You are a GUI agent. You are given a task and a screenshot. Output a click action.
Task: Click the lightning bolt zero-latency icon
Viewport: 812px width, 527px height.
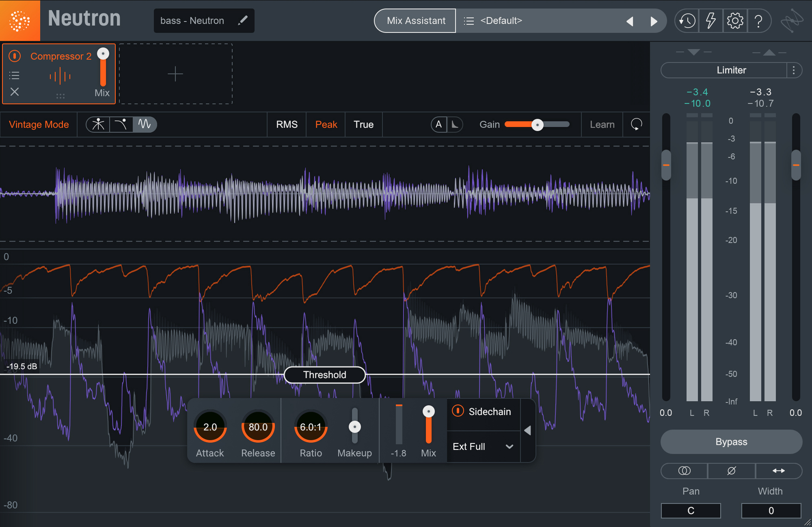click(x=710, y=21)
